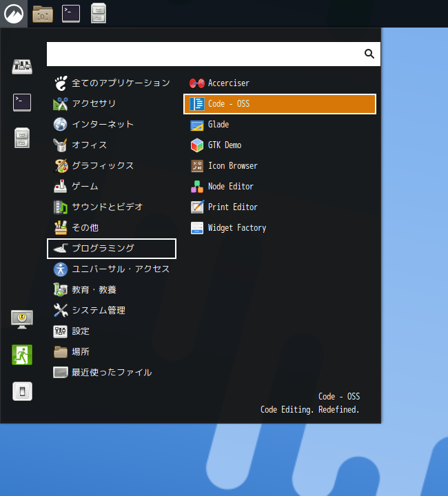
Task: Launch Code - OSS from the app list
Action: (280, 104)
